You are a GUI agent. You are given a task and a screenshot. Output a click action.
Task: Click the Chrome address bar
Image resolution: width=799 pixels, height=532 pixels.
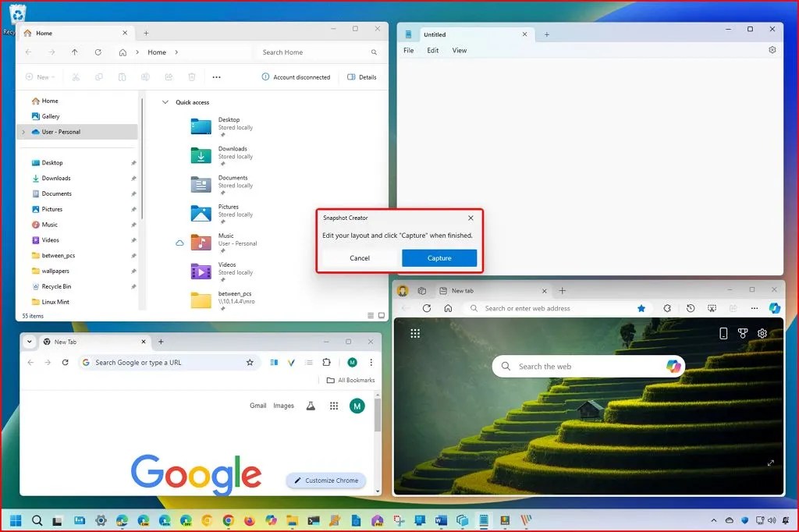[x=169, y=362]
